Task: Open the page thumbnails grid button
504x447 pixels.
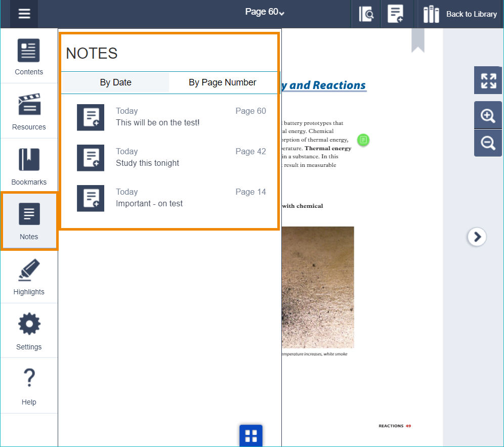Action: 251,435
